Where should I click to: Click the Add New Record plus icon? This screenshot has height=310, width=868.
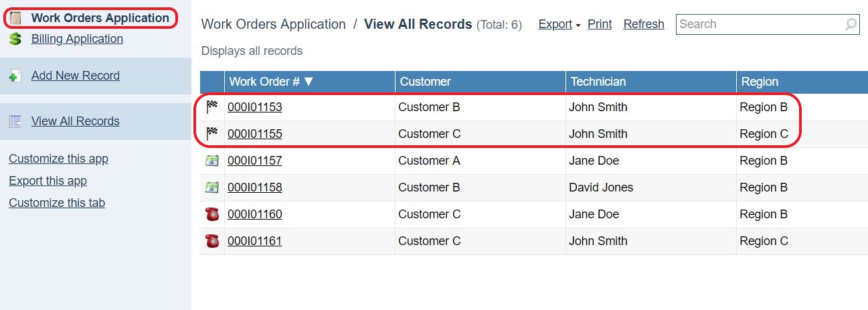tap(15, 76)
